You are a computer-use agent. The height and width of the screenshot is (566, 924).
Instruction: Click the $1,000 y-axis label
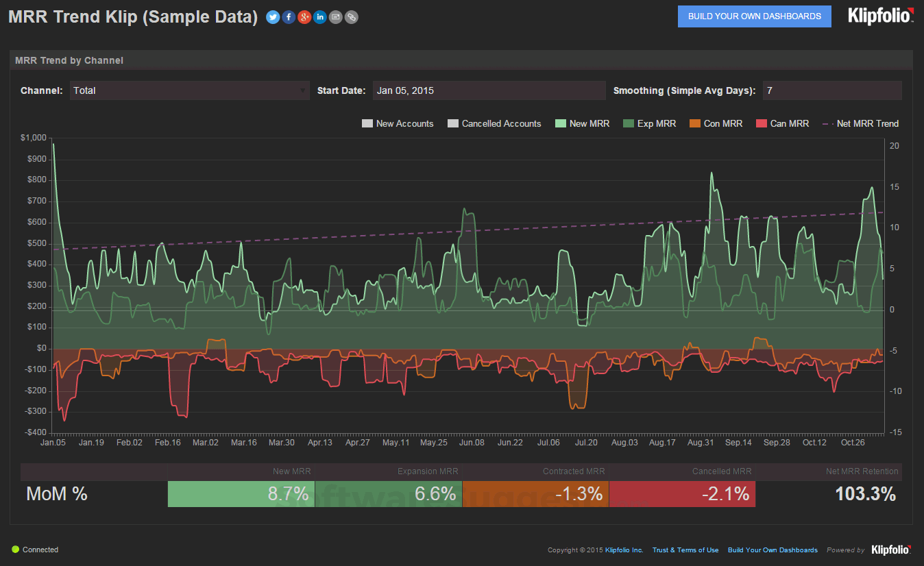pyautogui.click(x=34, y=138)
